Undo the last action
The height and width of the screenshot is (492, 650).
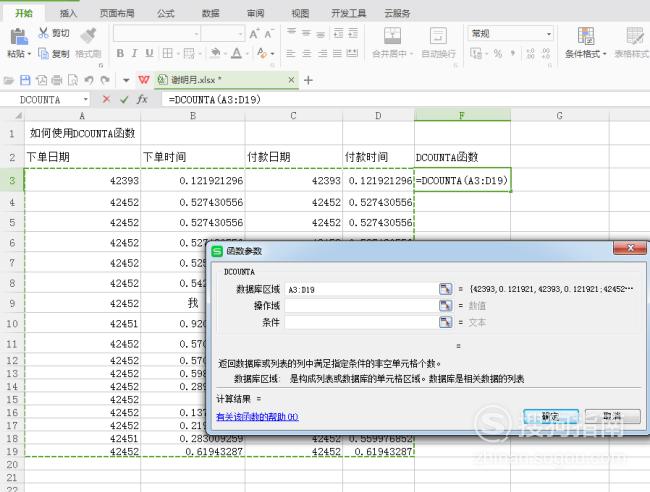click(x=89, y=80)
